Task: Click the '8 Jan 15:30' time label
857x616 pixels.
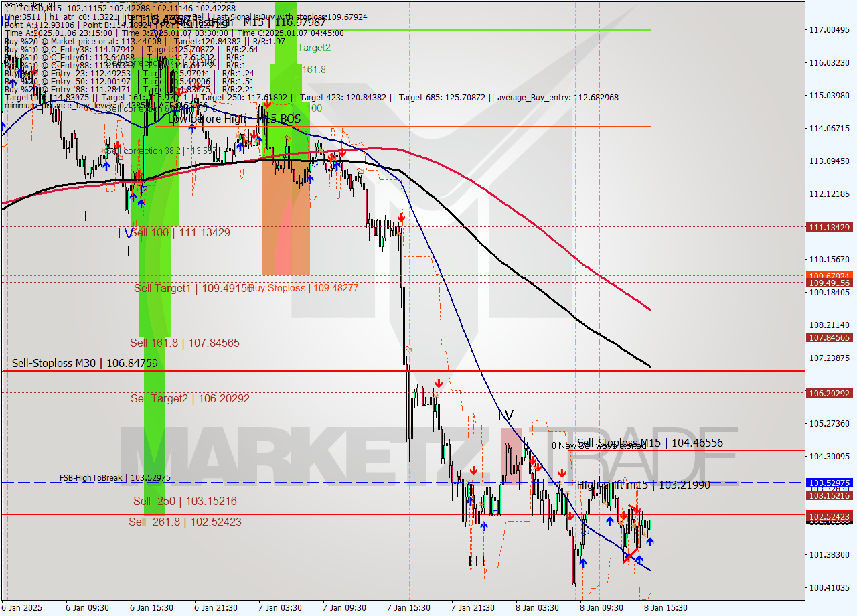Action: pos(666,608)
